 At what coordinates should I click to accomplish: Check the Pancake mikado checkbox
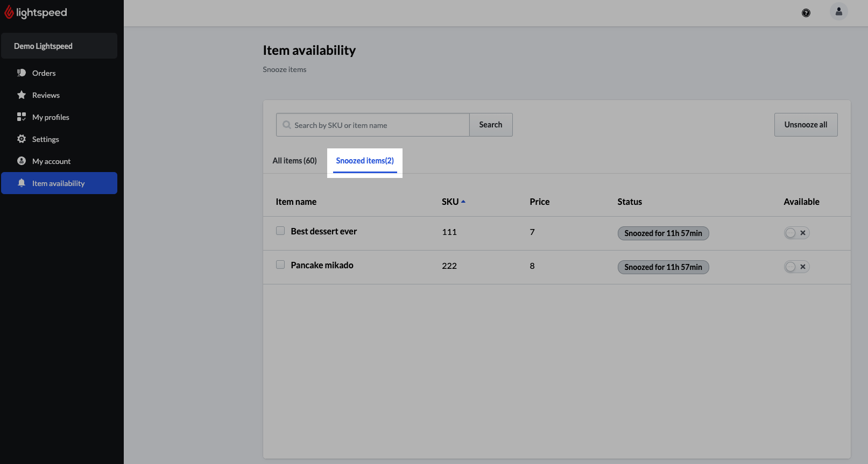[280, 265]
